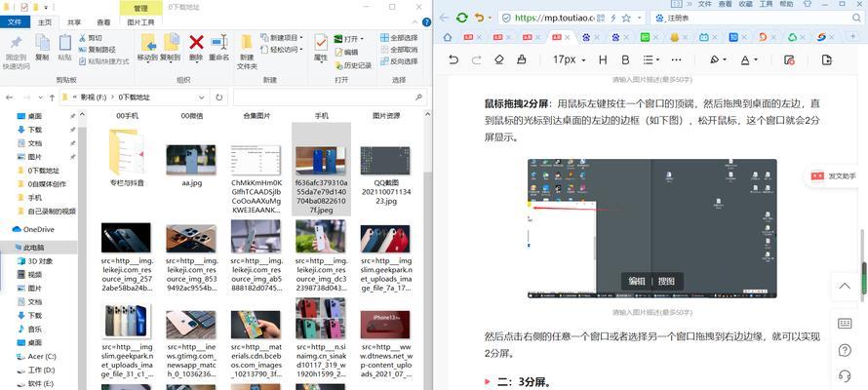868x390 pixels.
Task: Click 搜图 on the image overlay
Action: (666, 281)
